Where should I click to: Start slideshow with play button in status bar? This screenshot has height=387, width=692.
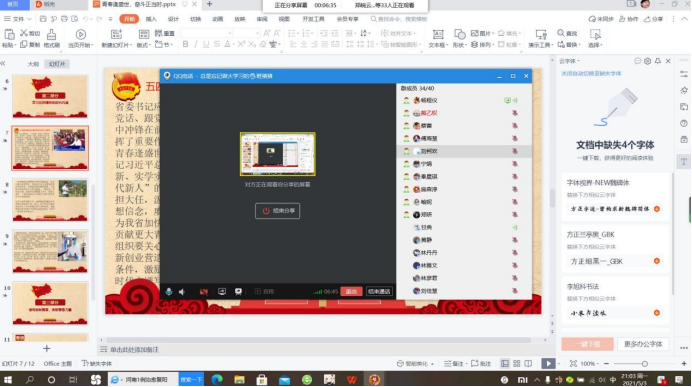point(548,364)
